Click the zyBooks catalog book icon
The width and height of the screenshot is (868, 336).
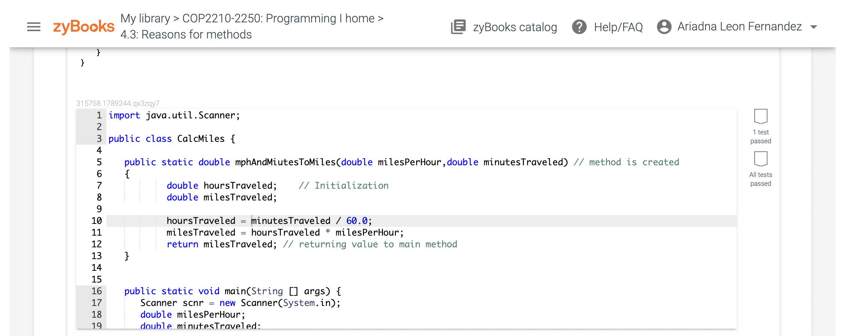458,26
